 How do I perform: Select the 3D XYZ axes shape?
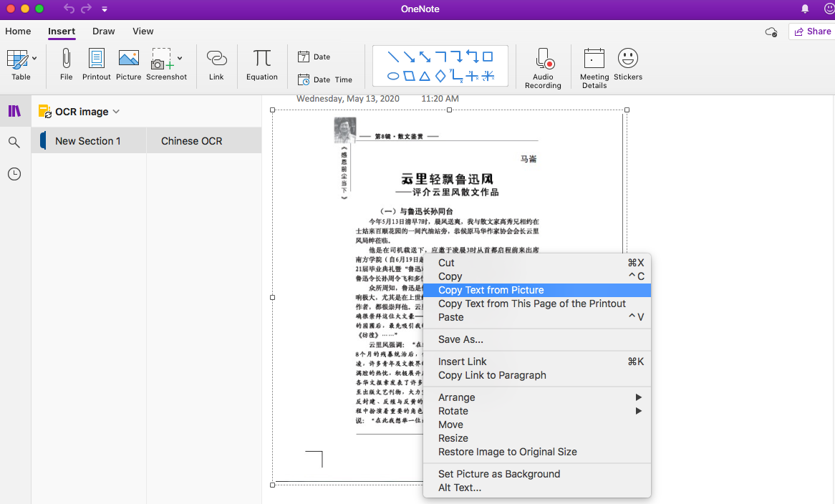(x=488, y=76)
